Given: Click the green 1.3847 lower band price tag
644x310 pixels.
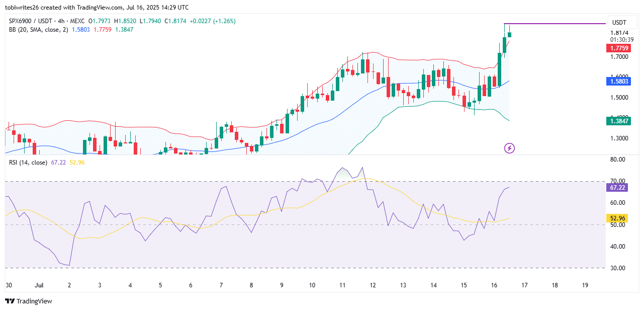Looking at the screenshot, I should click(617, 121).
